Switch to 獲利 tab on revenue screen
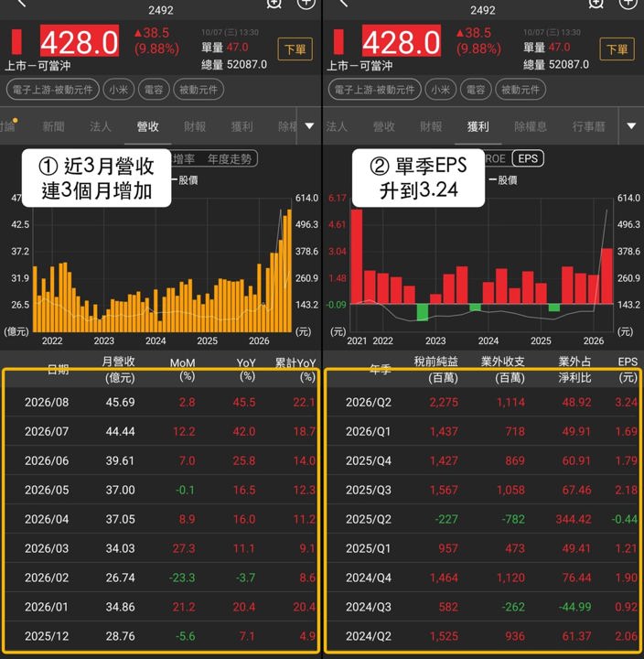 [x=242, y=126]
